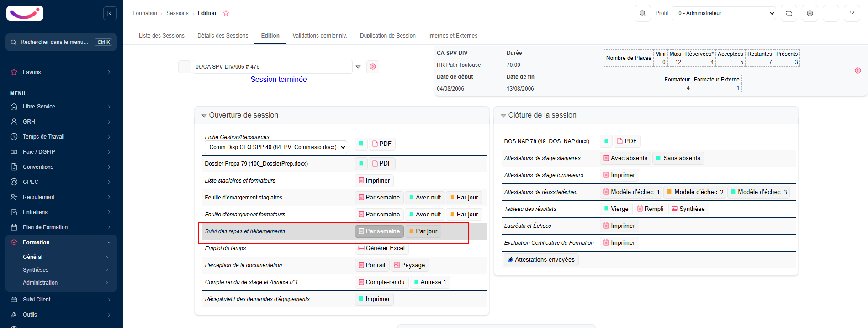
Task: Collapse the Formation sidebar section
Action: pyautogui.click(x=61, y=242)
